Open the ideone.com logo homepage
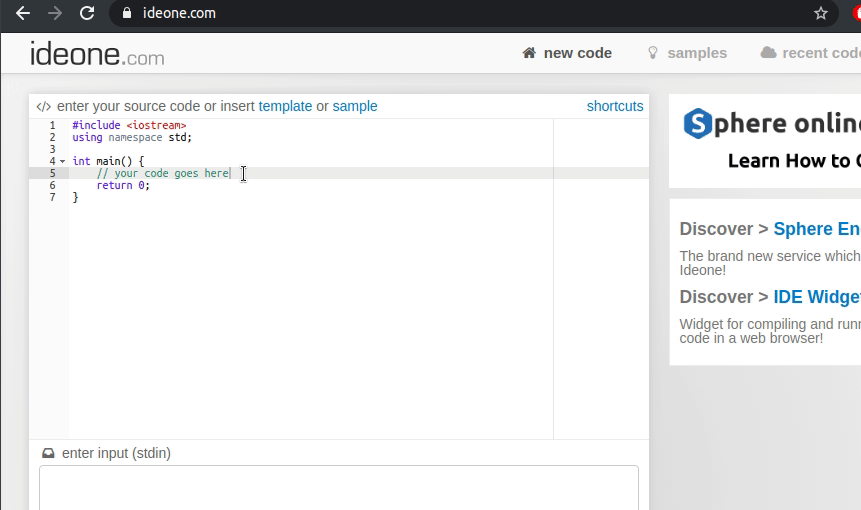 pyautogui.click(x=97, y=54)
